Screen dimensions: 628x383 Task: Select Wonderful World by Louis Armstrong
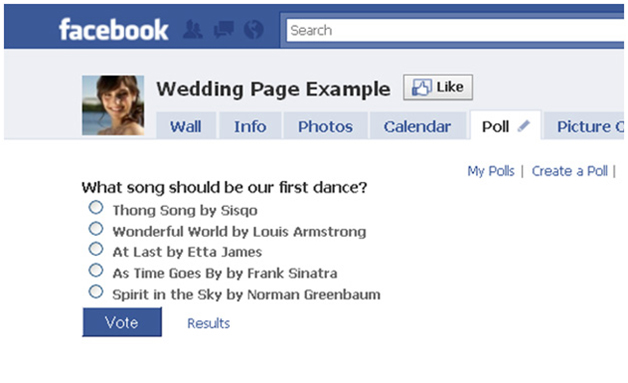click(96, 229)
